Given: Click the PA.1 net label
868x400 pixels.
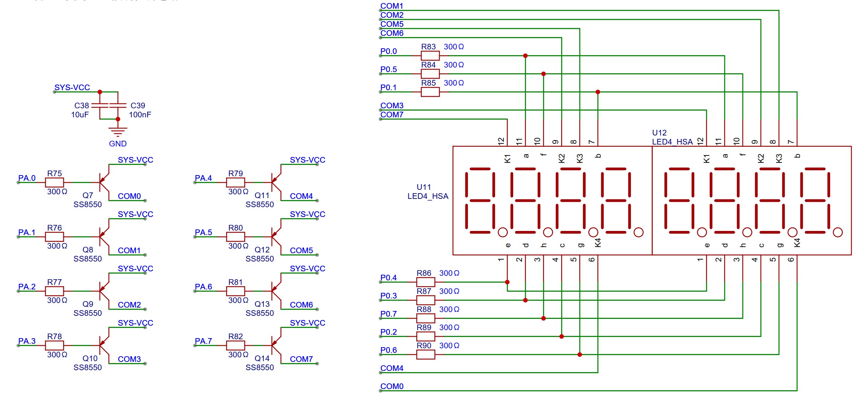Looking at the screenshot, I should tap(27, 232).
